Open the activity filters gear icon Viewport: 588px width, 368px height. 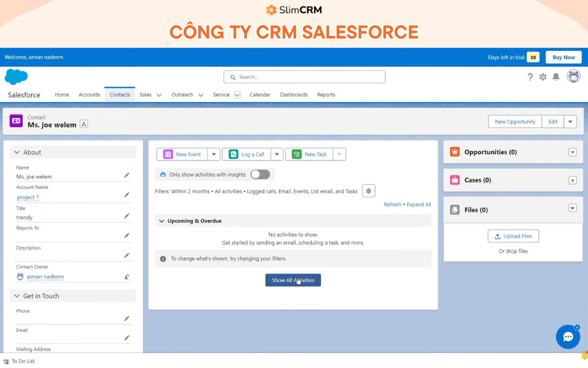pyautogui.click(x=368, y=190)
